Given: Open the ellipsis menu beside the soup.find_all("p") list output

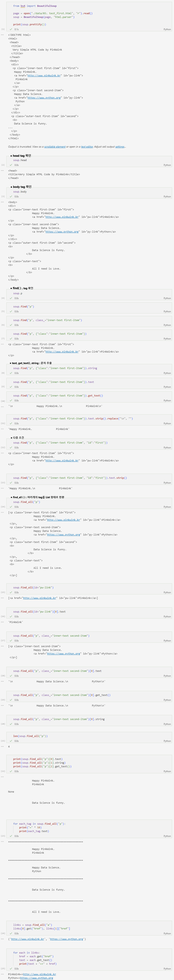Looking at the screenshot, I should point(2,512).
